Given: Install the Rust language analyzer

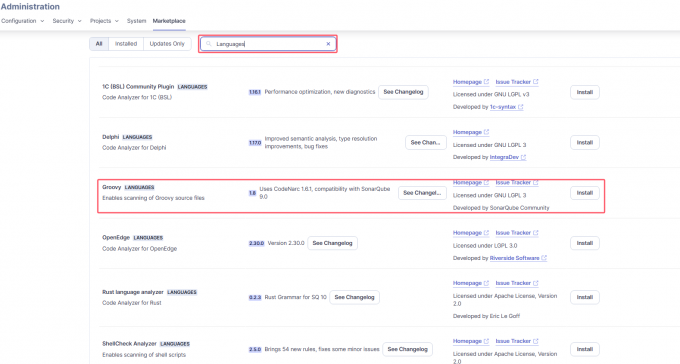Looking at the screenshot, I should pyautogui.click(x=585, y=297).
